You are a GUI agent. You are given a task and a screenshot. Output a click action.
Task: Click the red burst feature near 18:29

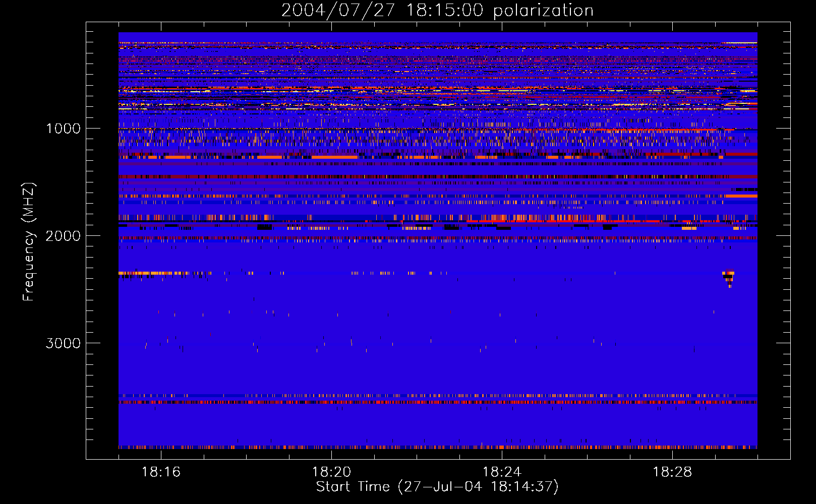pyautogui.click(x=728, y=279)
